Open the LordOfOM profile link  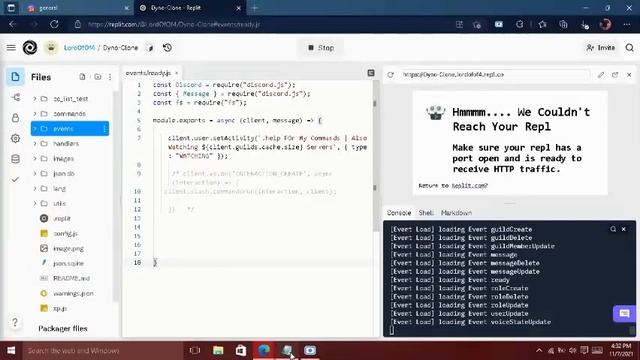click(79, 48)
